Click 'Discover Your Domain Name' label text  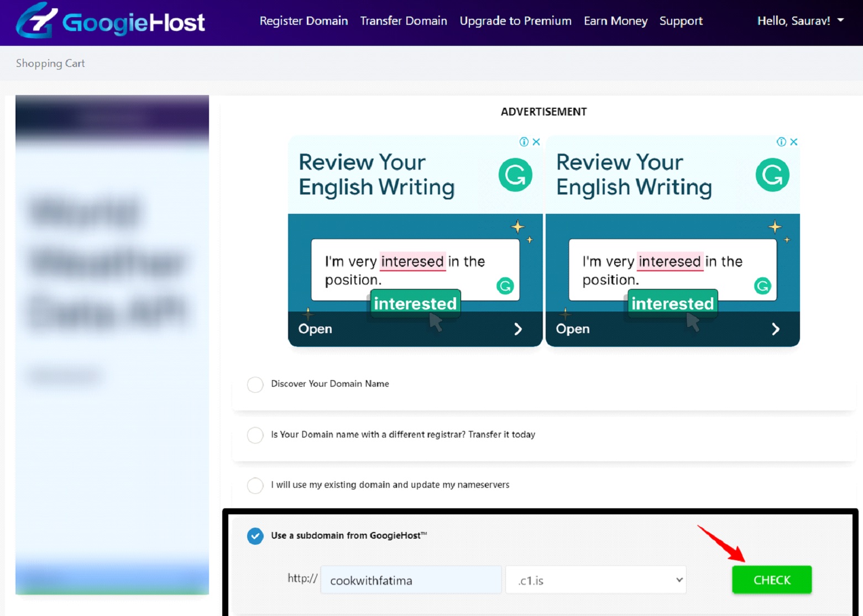point(330,384)
